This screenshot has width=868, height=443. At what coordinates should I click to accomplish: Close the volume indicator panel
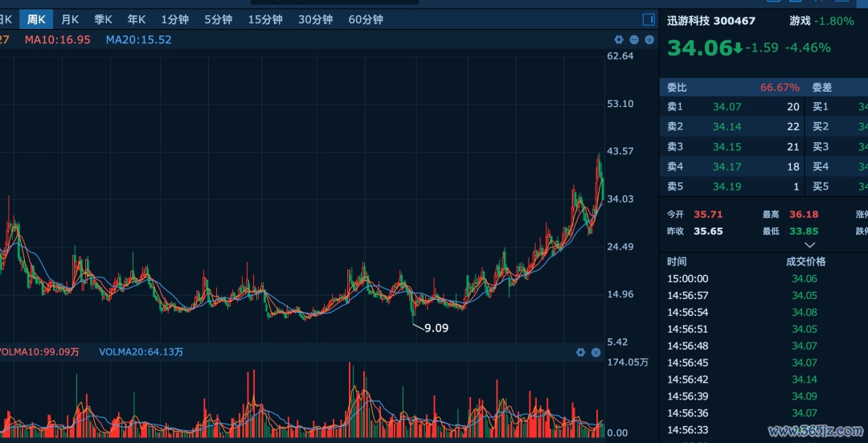click(596, 352)
